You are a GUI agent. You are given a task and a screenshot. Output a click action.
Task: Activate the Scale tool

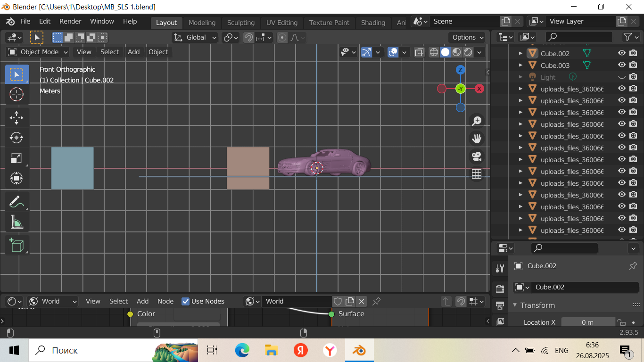[x=17, y=158]
